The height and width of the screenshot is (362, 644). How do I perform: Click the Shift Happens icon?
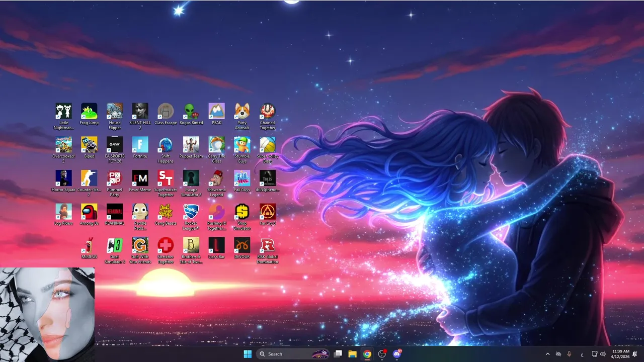tap(166, 150)
